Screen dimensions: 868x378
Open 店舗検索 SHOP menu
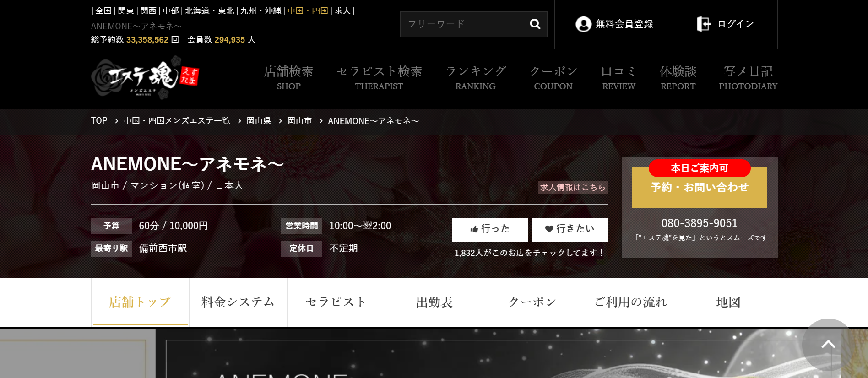(x=288, y=78)
